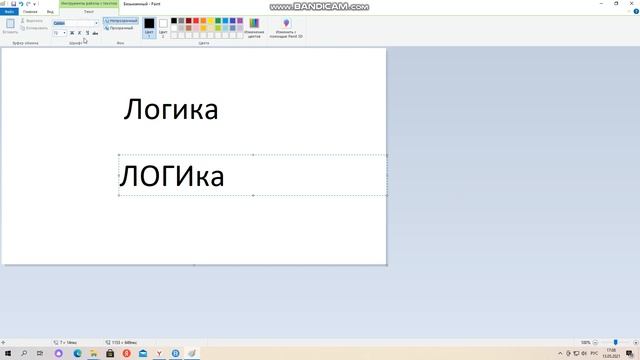Screen dimensions: 640x360
Task: Click the Undo arrow in title bar
Action: click(x=21, y=4)
